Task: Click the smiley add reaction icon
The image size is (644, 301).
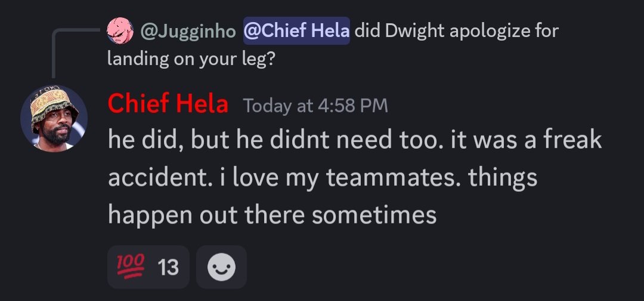Action: click(221, 267)
